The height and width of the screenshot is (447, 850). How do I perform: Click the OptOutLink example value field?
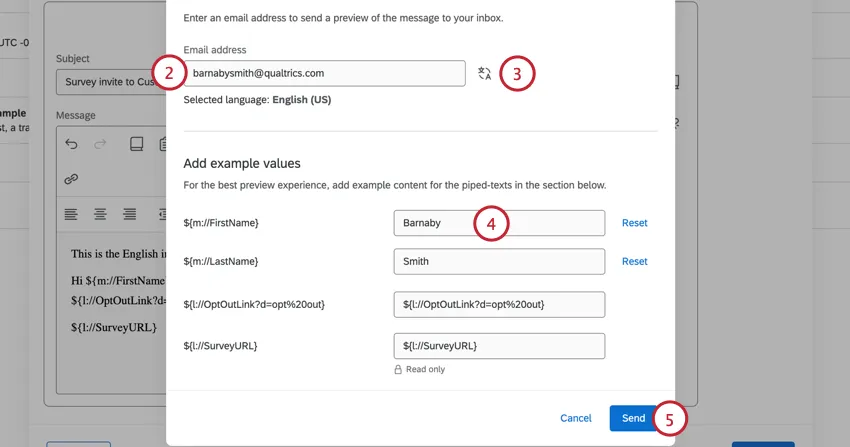(499, 304)
